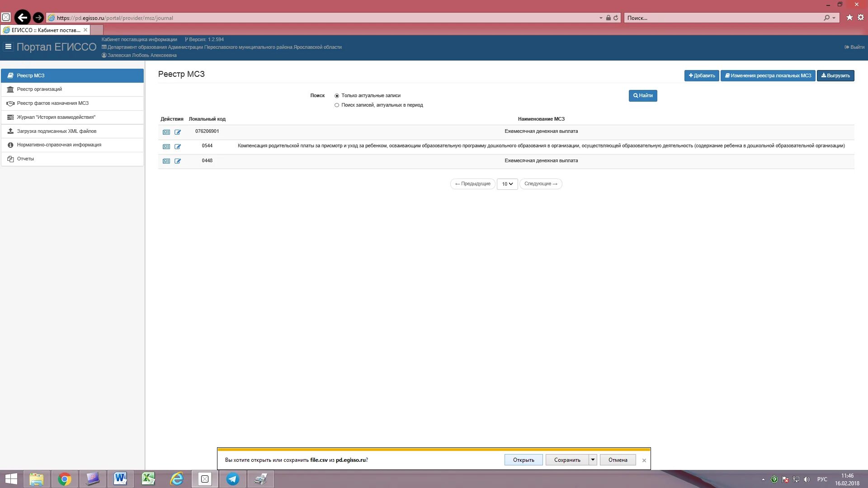Expand the Сохранить dropdown arrow in download bar
The height and width of the screenshot is (488, 868).
point(593,460)
